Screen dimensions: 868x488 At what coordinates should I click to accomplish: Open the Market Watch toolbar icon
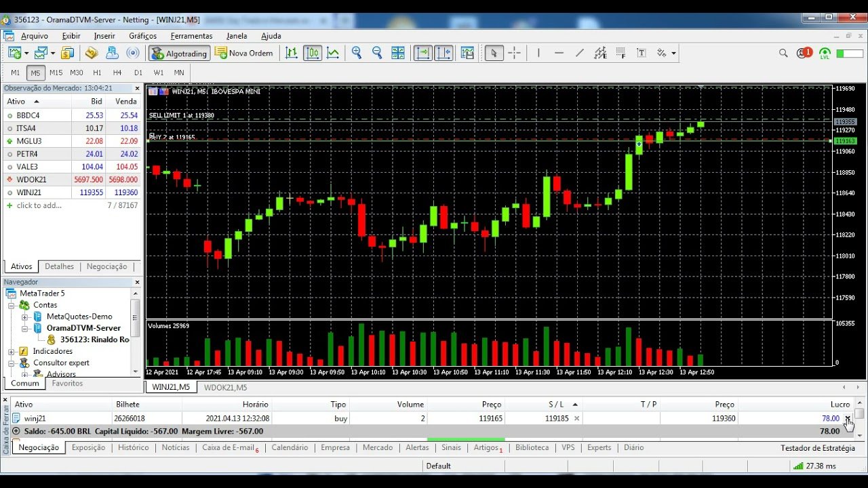click(x=67, y=53)
